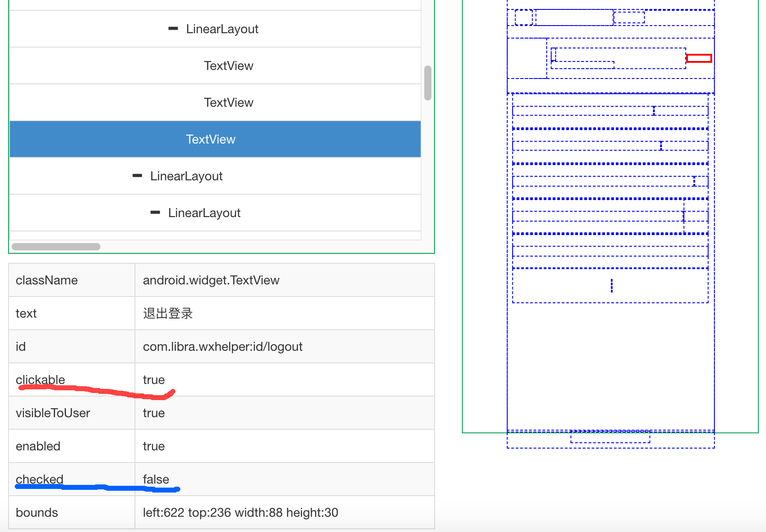
Task: Click the true value in the enabled row
Action: (x=154, y=446)
